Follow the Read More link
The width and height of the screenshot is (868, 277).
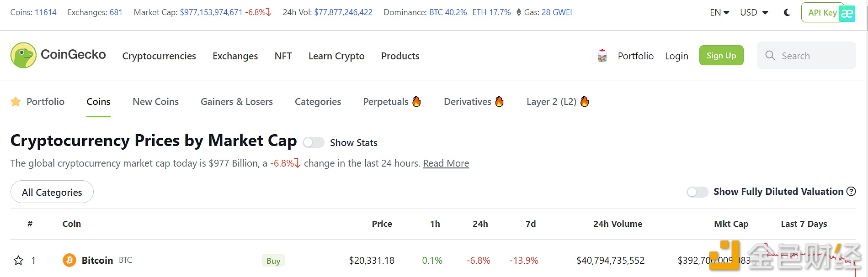[x=446, y=163]
